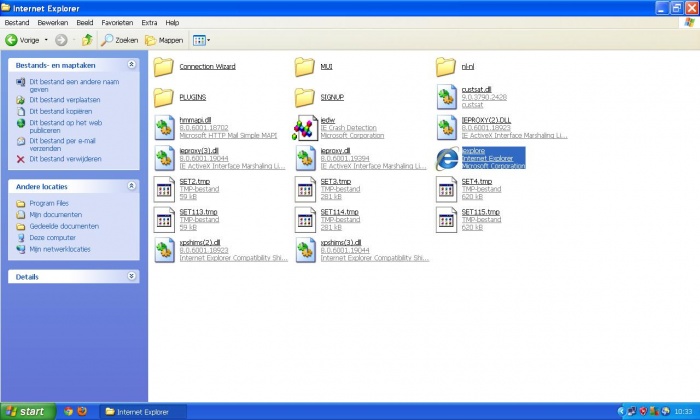Toggle the Mappen folders pane
Image resolution: width=700 pixels, height=420 pixels.
(x=164, y=40)
